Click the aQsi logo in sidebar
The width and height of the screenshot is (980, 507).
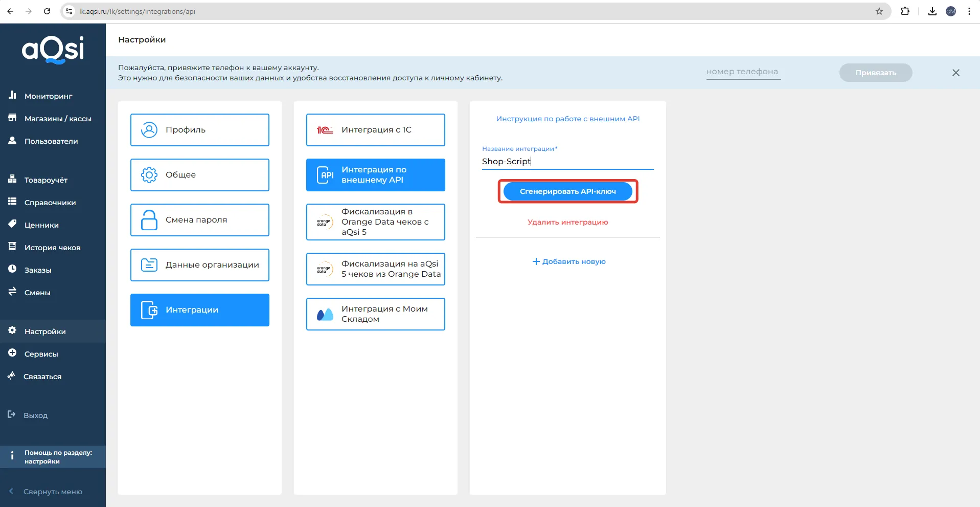coord(53,50)
